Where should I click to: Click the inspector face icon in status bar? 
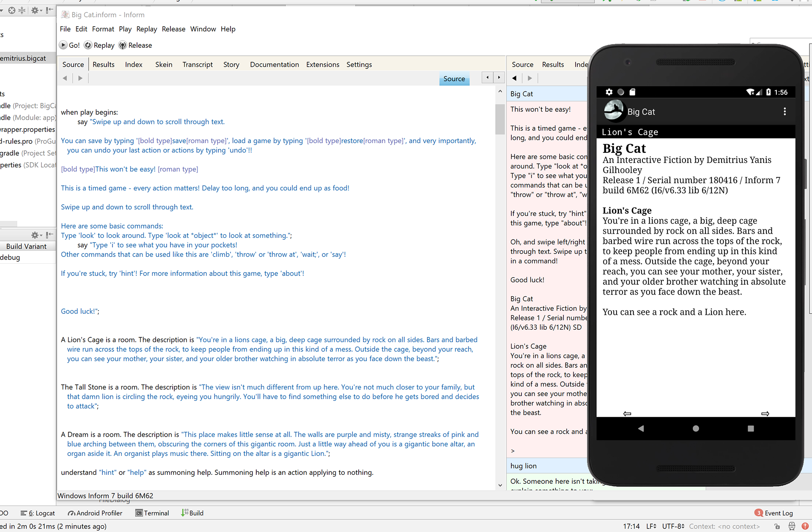[x=792, y=526]
